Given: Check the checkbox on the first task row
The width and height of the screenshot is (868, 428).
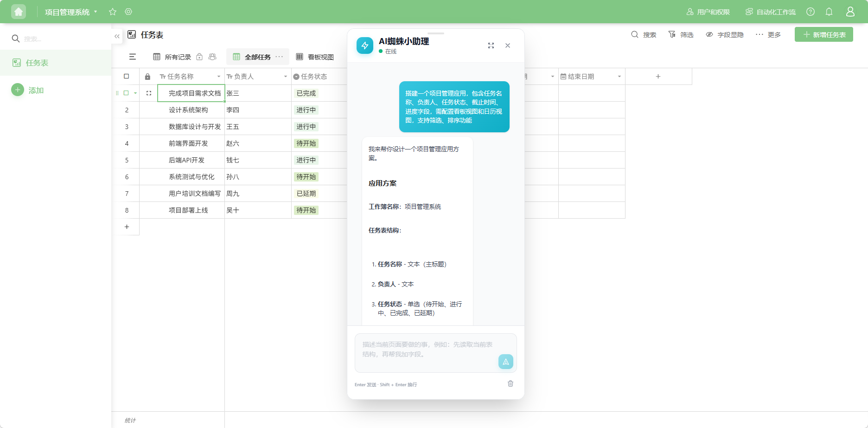Looking at the screenshot, I should coord(127,93).
